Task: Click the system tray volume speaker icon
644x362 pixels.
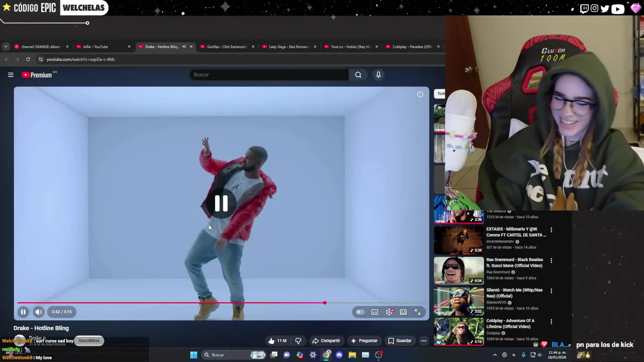Action: tap(539, 355)
